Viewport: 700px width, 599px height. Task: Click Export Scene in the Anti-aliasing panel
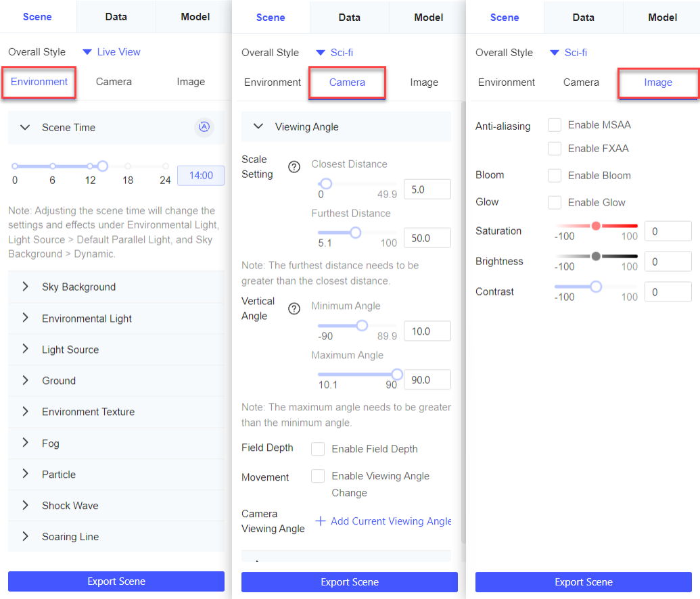[x=584, y=582]
